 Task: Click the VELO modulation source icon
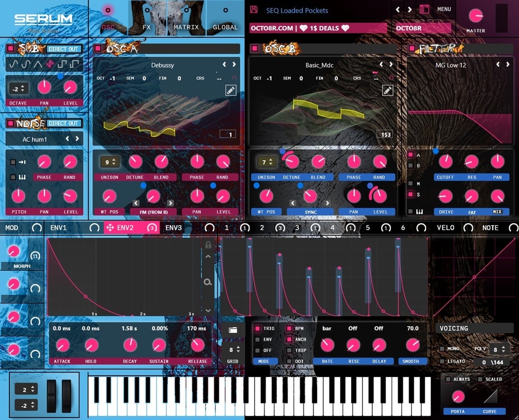point(468,227)
